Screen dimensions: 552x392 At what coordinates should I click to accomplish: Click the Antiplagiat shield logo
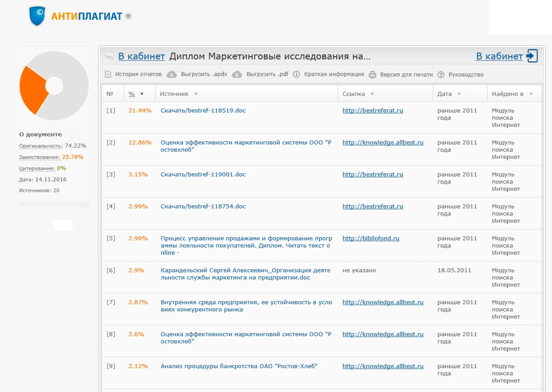coord(37,16)
